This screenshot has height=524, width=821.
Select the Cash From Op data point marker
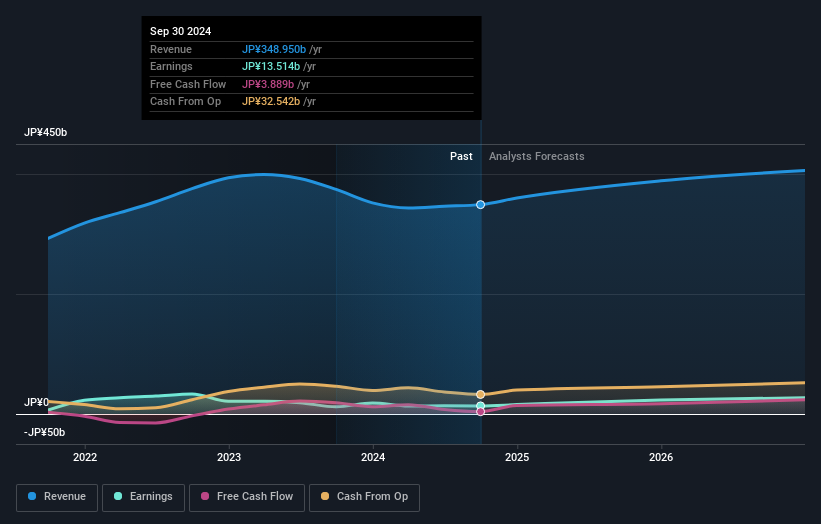point(480,394)
